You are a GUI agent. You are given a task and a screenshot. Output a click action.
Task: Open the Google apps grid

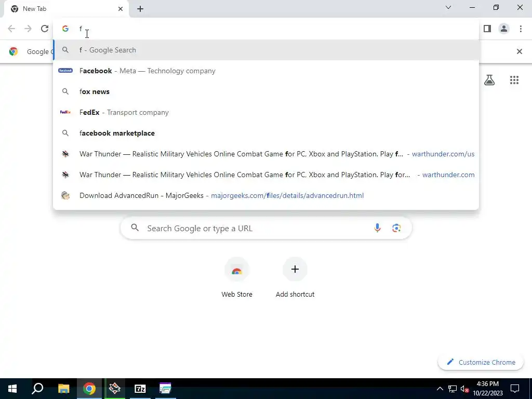coord(514,80)
